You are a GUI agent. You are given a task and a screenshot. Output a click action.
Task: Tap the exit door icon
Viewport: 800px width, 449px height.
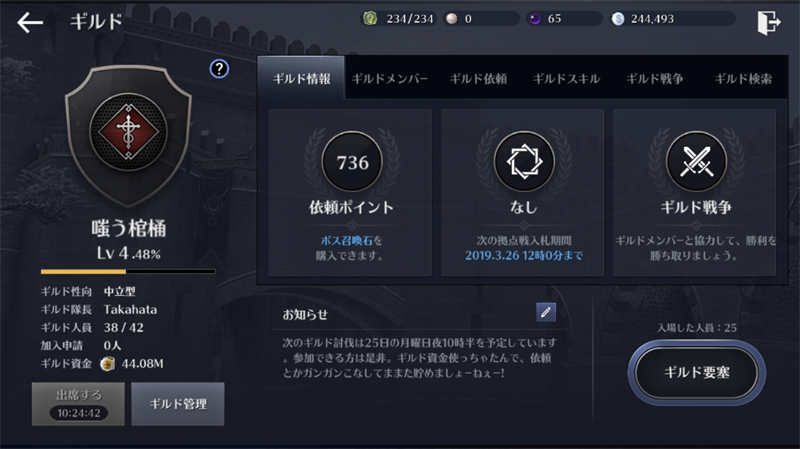pos(769,22)
